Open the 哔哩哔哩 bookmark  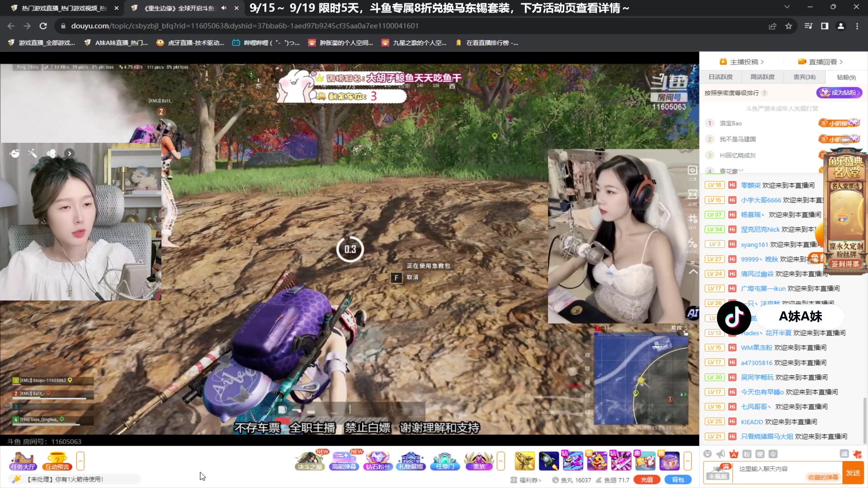coord(266,43)
